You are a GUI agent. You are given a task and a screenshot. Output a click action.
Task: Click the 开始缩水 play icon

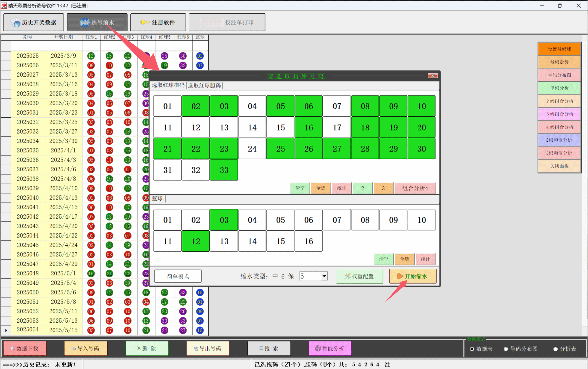tap(400, 276)
